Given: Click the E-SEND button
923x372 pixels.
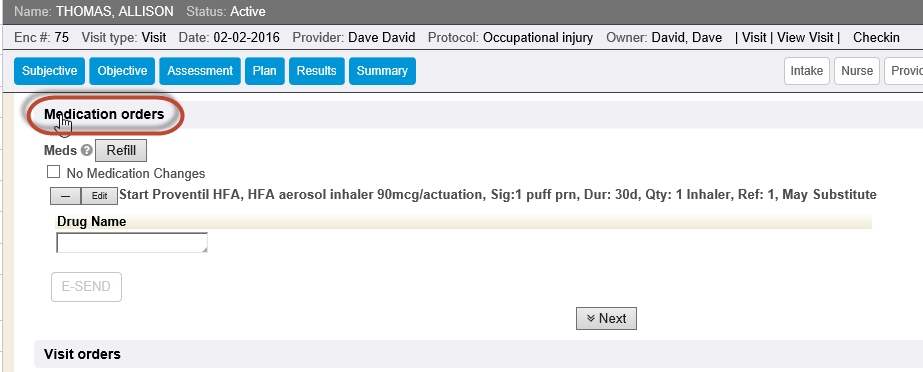Looking at the screenshot, I should [x=87, y=287].
